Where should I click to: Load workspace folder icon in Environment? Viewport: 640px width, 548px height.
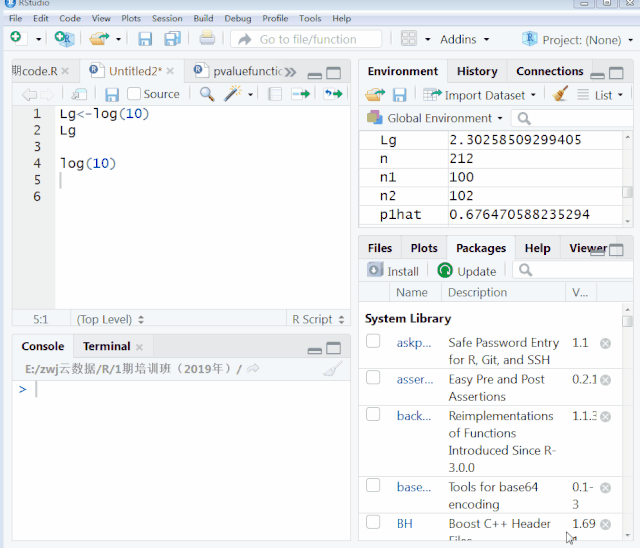click(x=375, y=95)
